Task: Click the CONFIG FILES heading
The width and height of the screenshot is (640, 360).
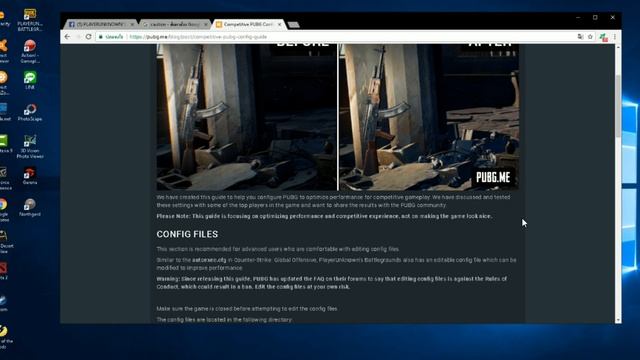Action: tap(187, 234)
